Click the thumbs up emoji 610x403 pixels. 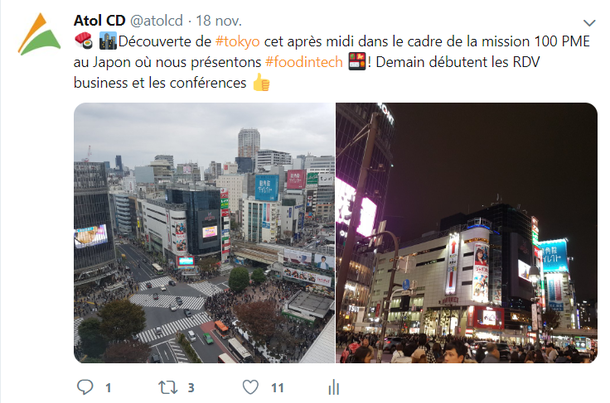click(261, 82)
